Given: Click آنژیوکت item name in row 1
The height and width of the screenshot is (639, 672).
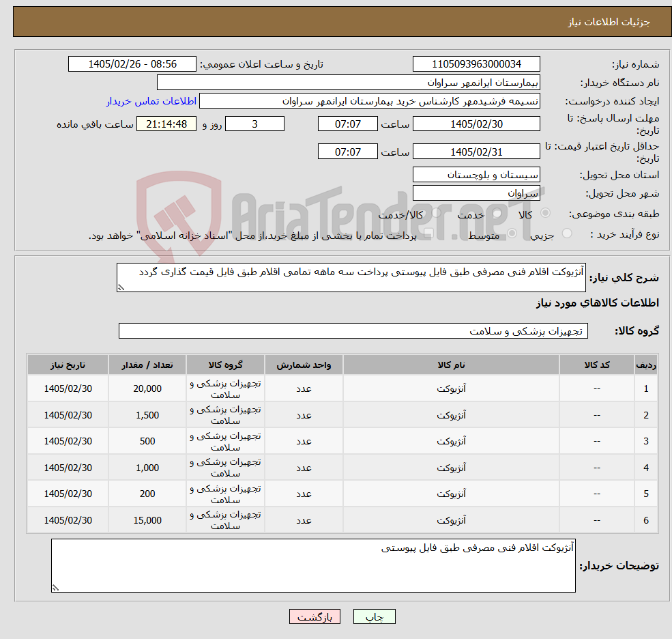Looking at the screenshot, I should click(451, 388).
